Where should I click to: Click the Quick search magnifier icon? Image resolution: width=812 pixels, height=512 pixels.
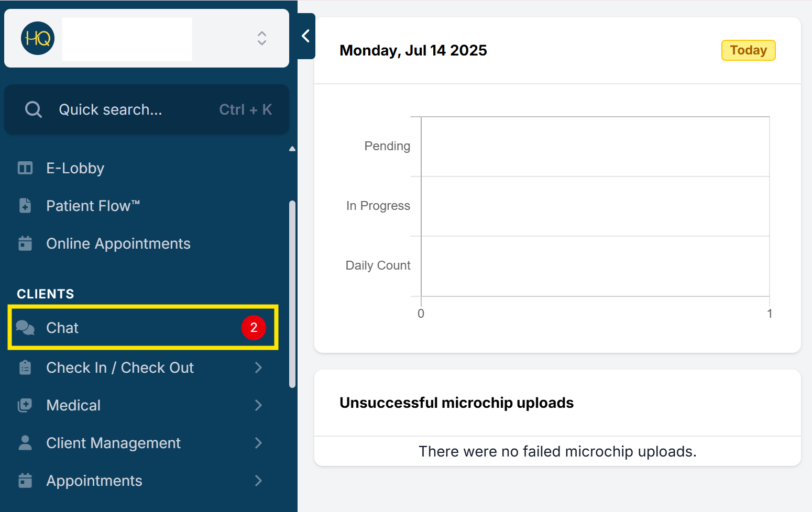point(34,109)
